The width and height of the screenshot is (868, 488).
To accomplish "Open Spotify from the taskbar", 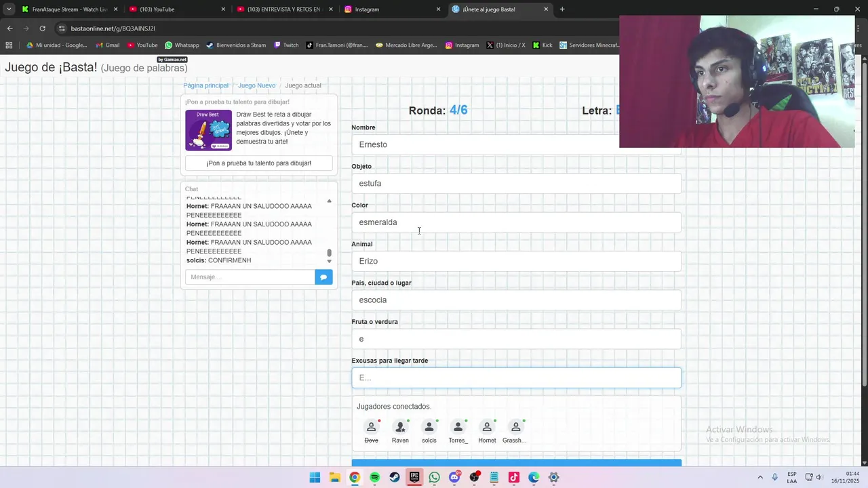I will (x=374, y=477).
